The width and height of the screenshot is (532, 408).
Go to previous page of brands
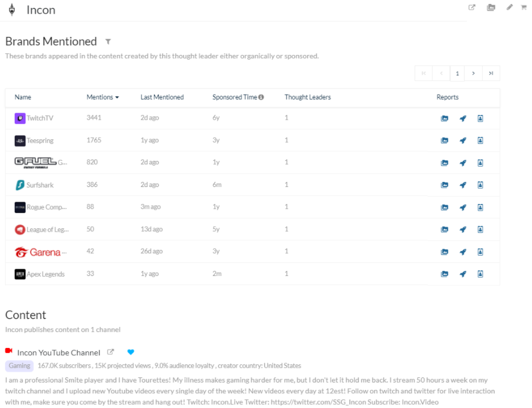pyautogui.click(x=441, y=73)
